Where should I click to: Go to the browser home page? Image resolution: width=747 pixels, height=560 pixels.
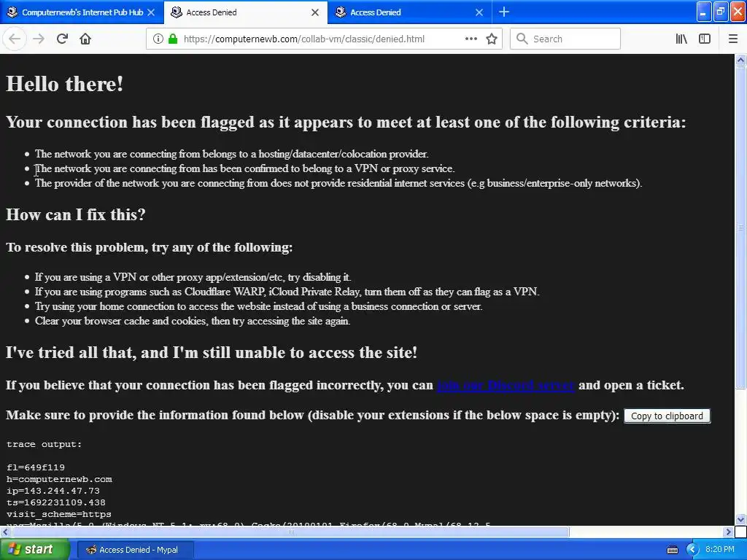coord(85,39)
